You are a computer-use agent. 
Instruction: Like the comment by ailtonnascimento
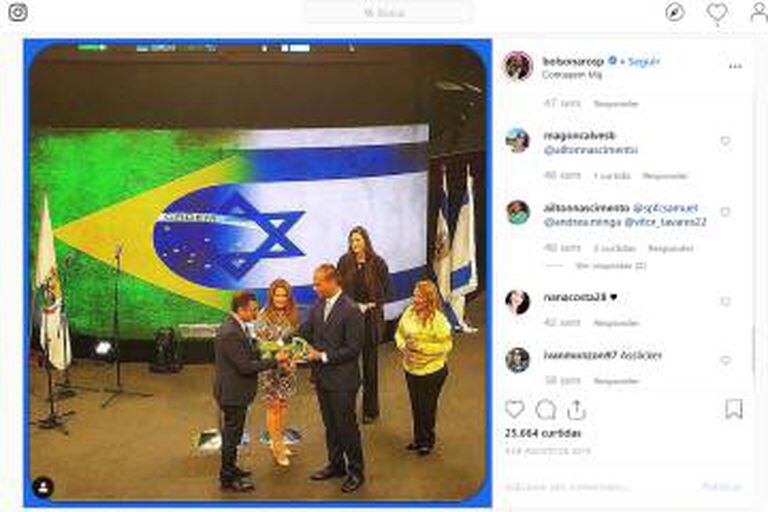[725, 212]
